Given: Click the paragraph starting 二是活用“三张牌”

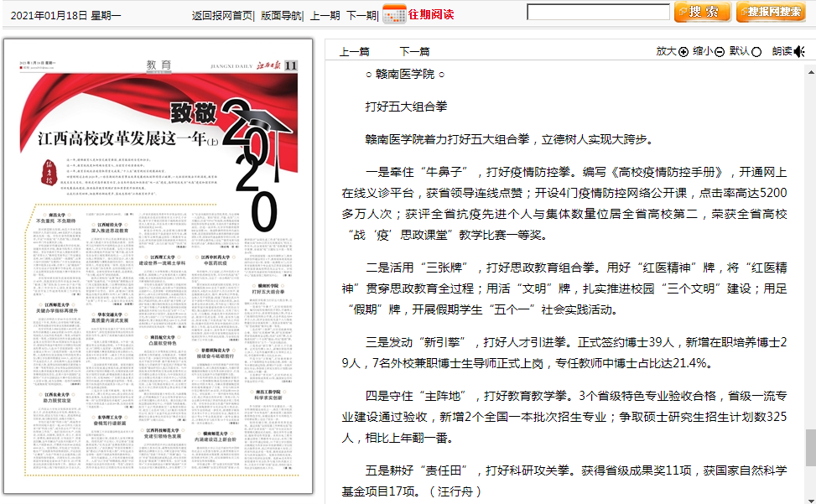Looking at the screenshot, I should 564,288.
